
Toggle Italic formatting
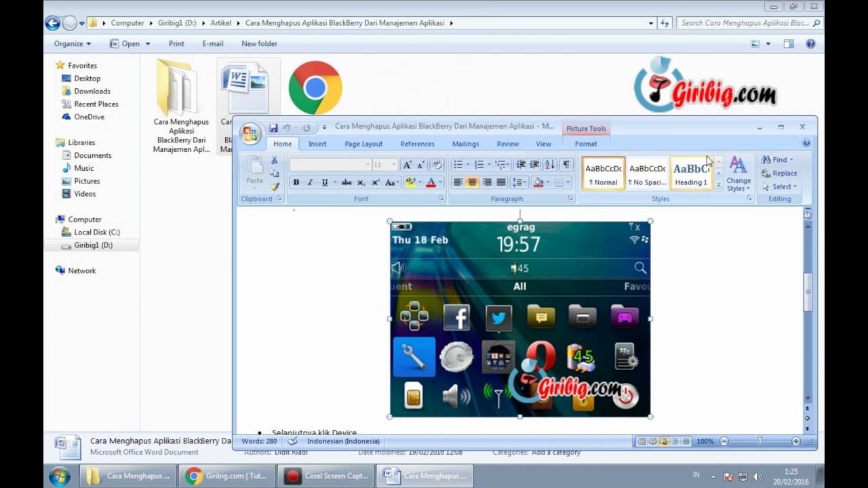[x=310, y=182]
